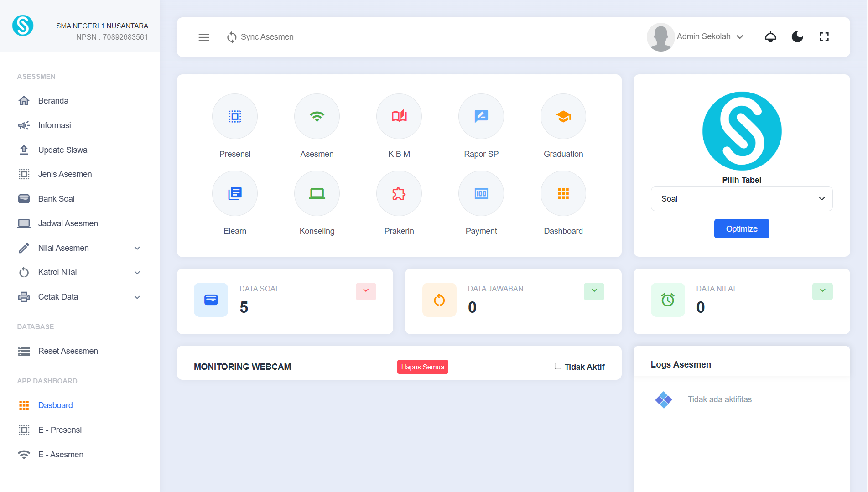This screenshot has width=868, height=492.
Task: Click the NPSN number text
Action: click(x=112, y=37)
